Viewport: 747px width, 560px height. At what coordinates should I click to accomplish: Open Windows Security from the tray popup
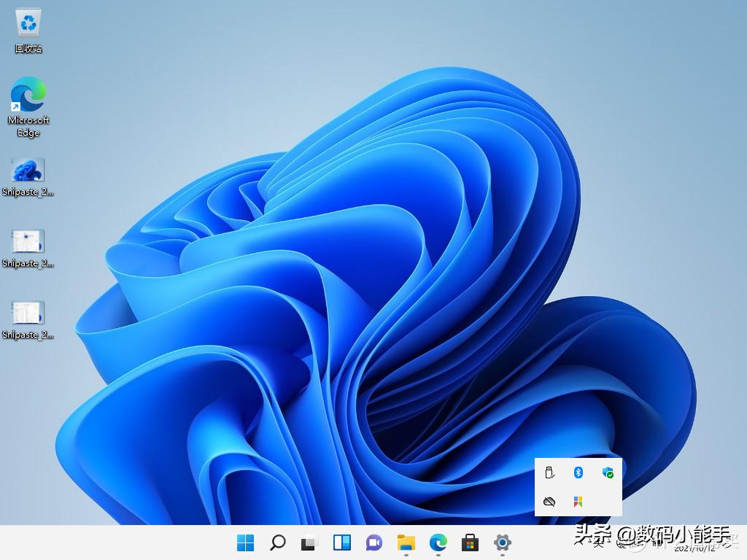click(x=608, y=472)
